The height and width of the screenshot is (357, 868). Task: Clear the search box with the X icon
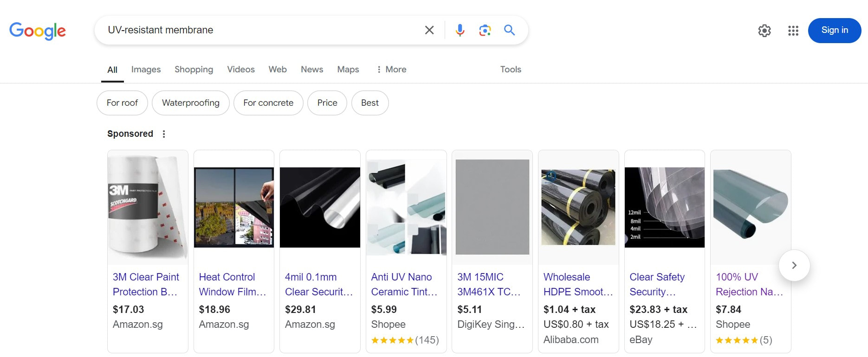point(429,30)
